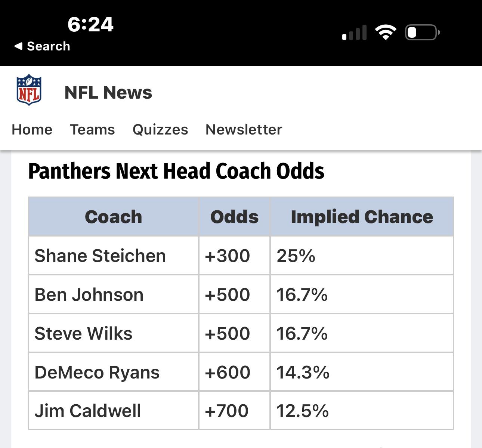Tap the battery indicator icon
The height and width of the screenshot is (448, 482).
422,33
